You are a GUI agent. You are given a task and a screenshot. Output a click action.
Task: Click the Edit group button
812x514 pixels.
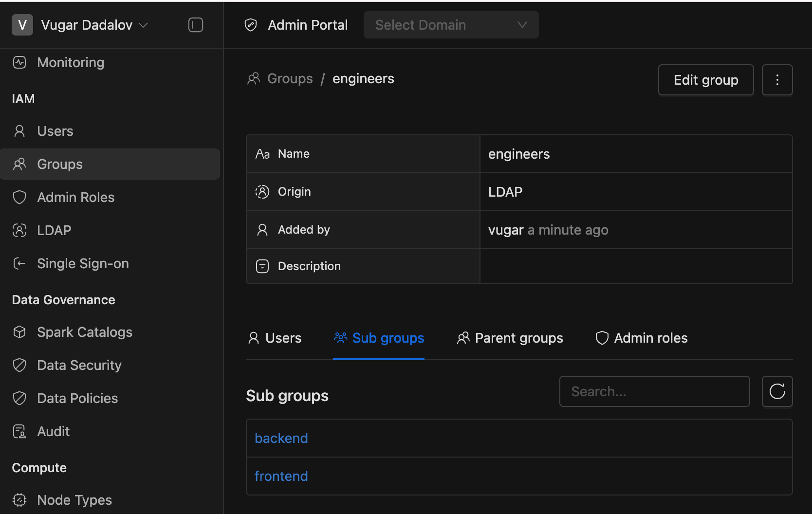[706, 80]
